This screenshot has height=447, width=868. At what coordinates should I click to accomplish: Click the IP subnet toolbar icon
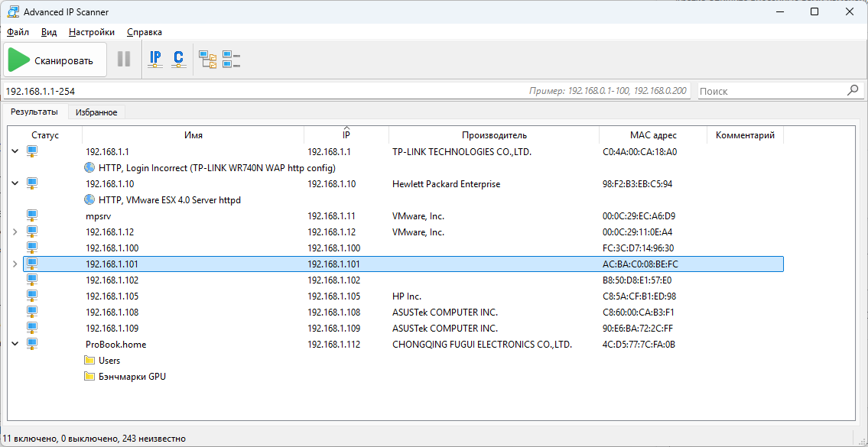coord(155,59)
